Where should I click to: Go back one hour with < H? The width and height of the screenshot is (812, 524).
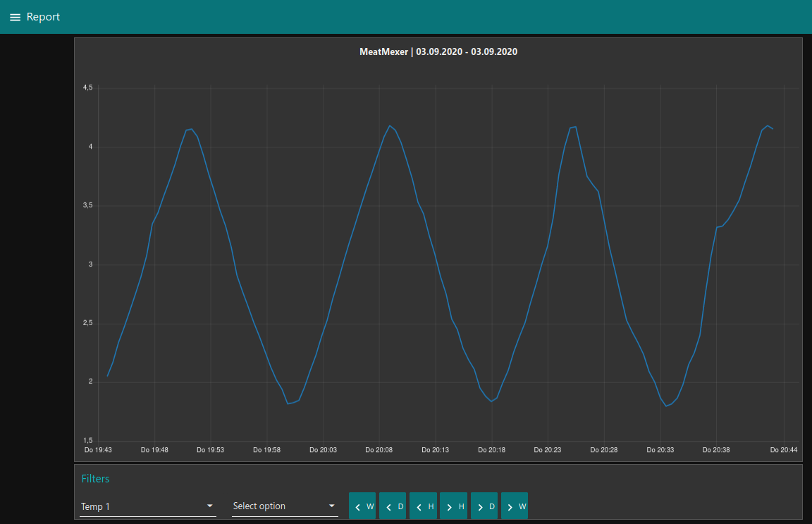[424, 506]
